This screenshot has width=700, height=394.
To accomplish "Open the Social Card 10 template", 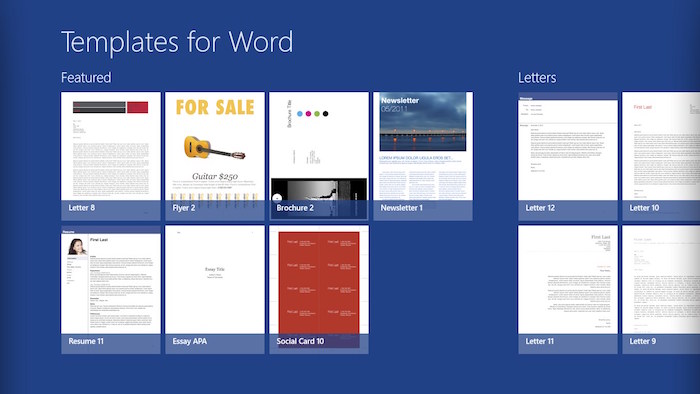I will (319, 290).
